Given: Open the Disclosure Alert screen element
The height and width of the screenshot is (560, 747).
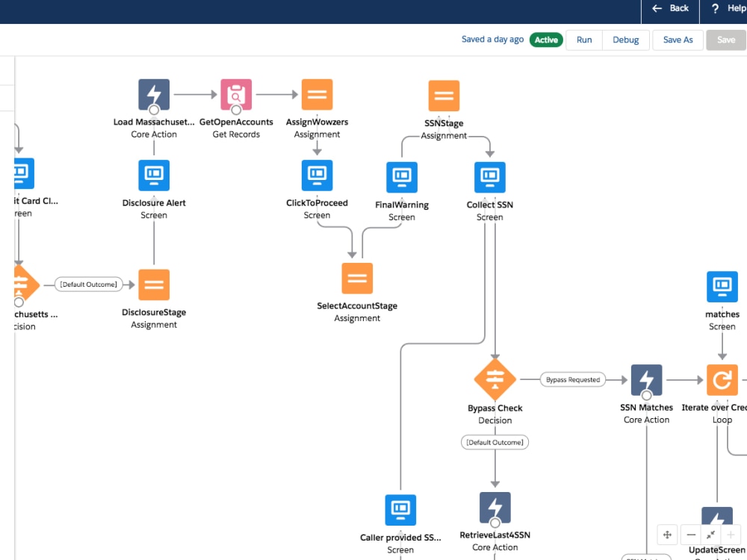Looking at the screenshot, I should pyautogui.click(x=154, y=175).
